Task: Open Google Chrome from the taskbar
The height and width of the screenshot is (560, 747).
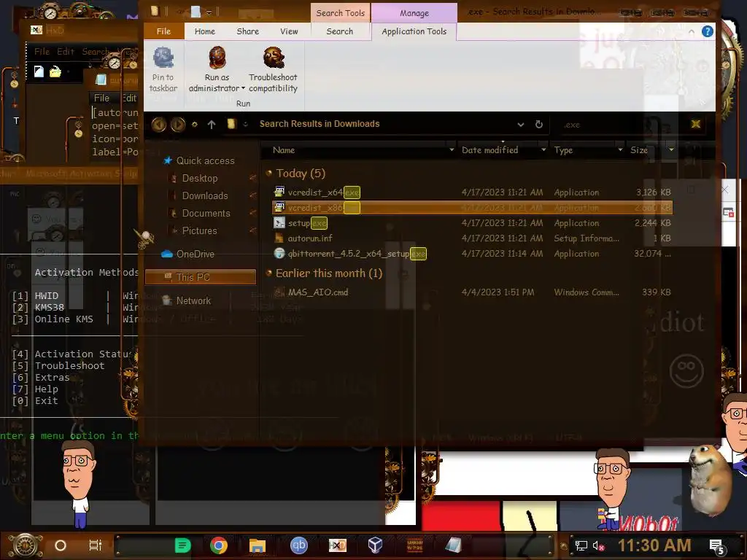Action: coord(219,545)
